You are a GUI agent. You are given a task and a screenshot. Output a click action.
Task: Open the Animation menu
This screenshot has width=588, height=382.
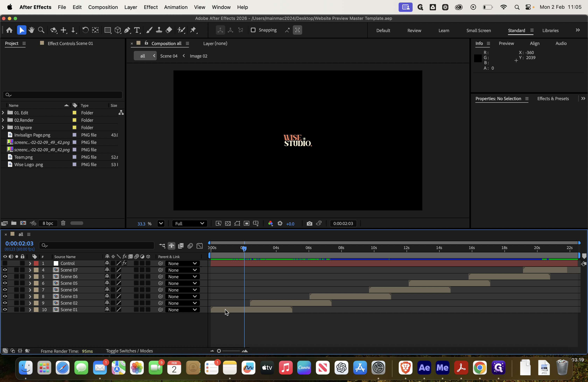176,7
